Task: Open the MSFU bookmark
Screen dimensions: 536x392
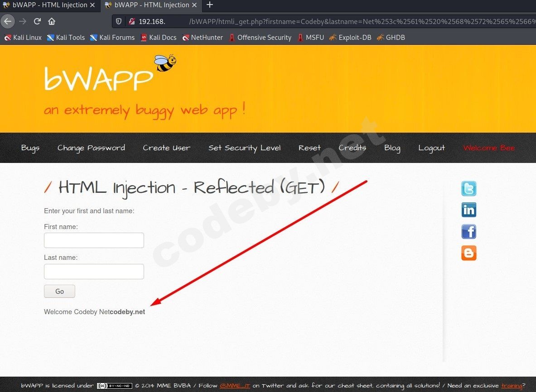Action: pos(311,38)
